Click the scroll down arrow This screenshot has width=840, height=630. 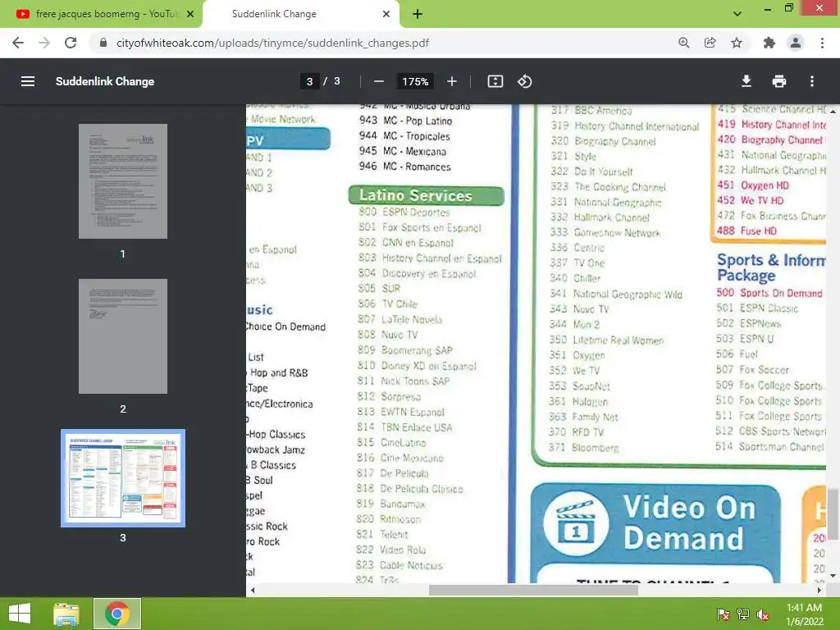[833, 577]
